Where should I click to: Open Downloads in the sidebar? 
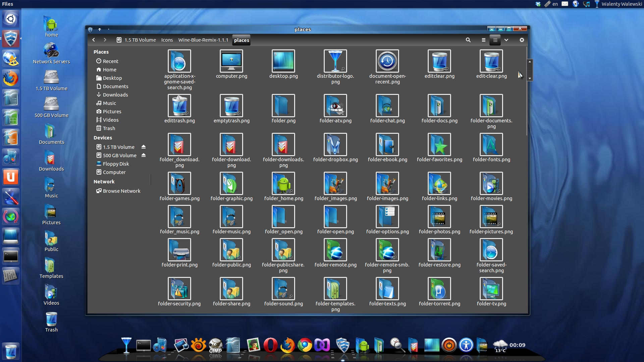(x=112, y=95)
